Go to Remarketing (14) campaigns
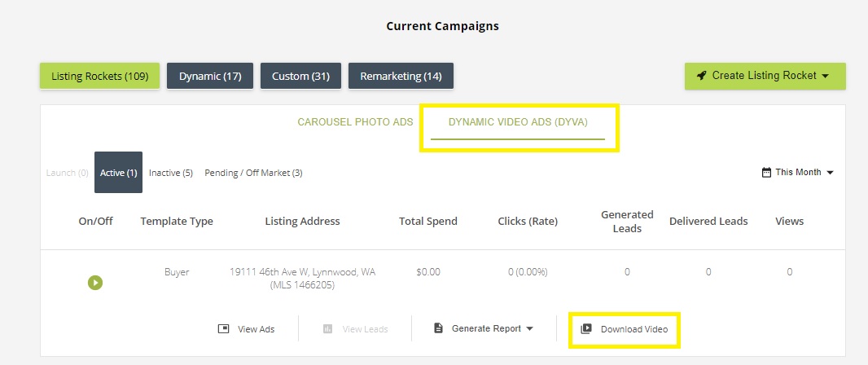868x365 pixels. tap(401, 77)
